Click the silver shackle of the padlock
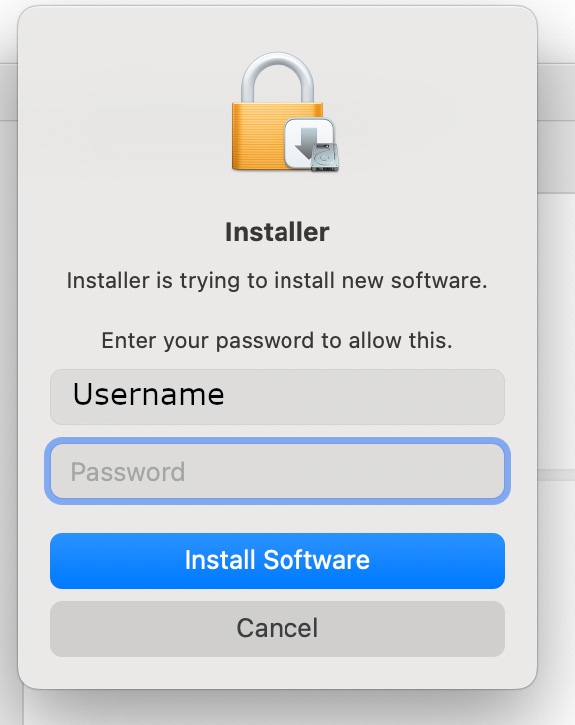The height and width of the screenshot is (725, 575). 277,76
